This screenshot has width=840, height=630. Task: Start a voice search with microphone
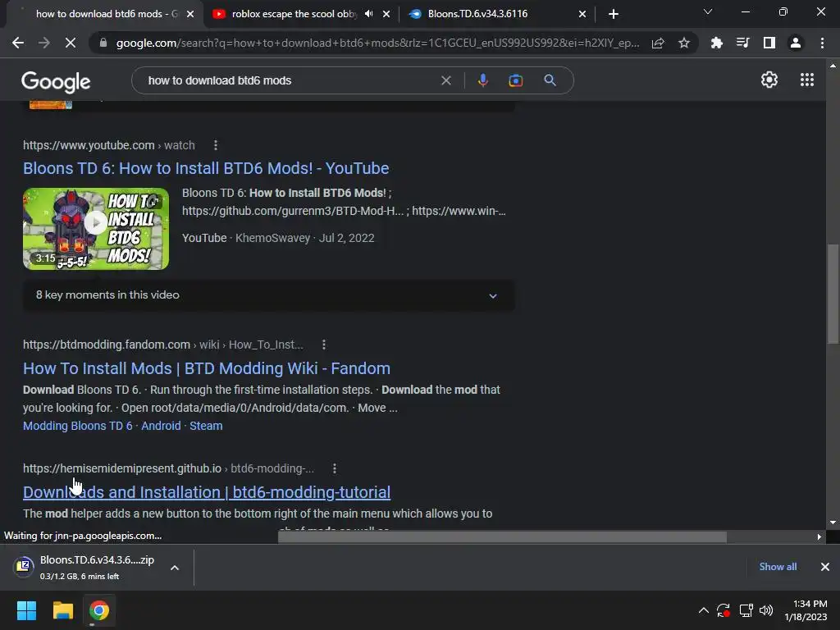(482, 80)
